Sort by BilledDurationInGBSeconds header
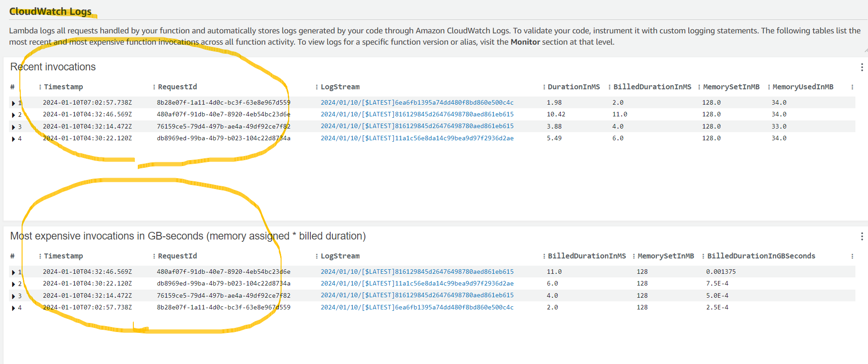The image size is (868, 364). click(761, 256)
